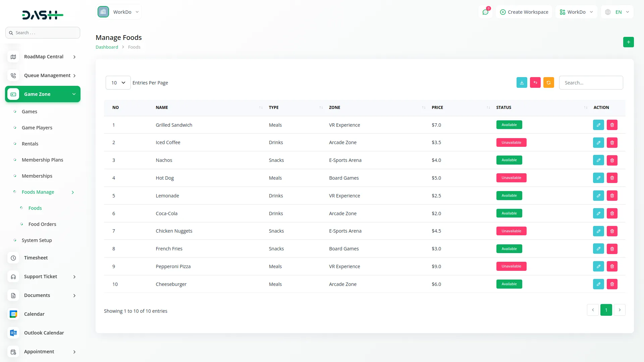
Task: Open Membership Plans sidebar item
Action: tap(42, 160)
